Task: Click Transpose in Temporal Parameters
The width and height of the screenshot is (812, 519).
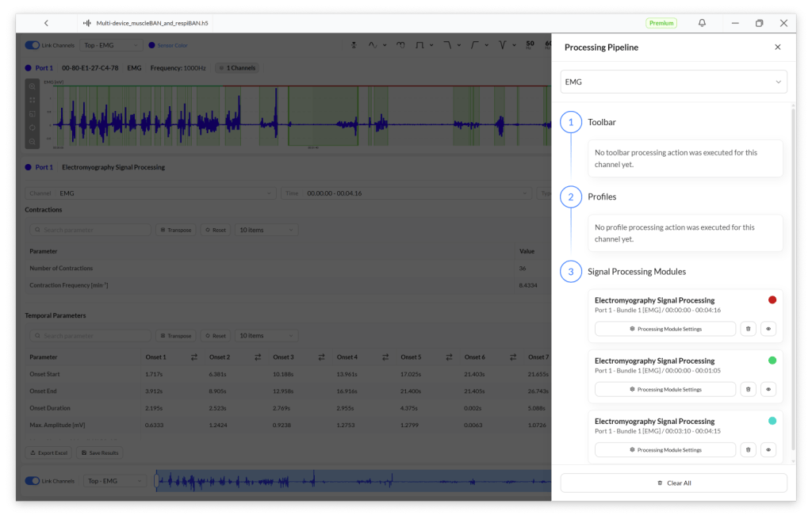Action: point(176,336)
